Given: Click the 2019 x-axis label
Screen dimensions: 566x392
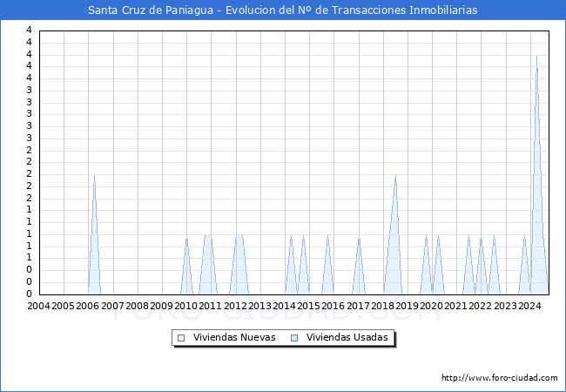Looking at the screenshot, I should click(x=408, y=306).
